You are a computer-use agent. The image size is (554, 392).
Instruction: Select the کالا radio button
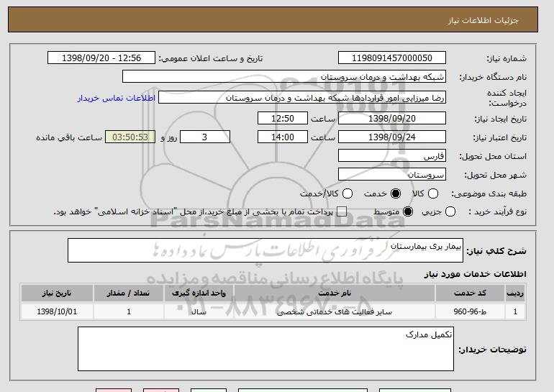point(433,193)
